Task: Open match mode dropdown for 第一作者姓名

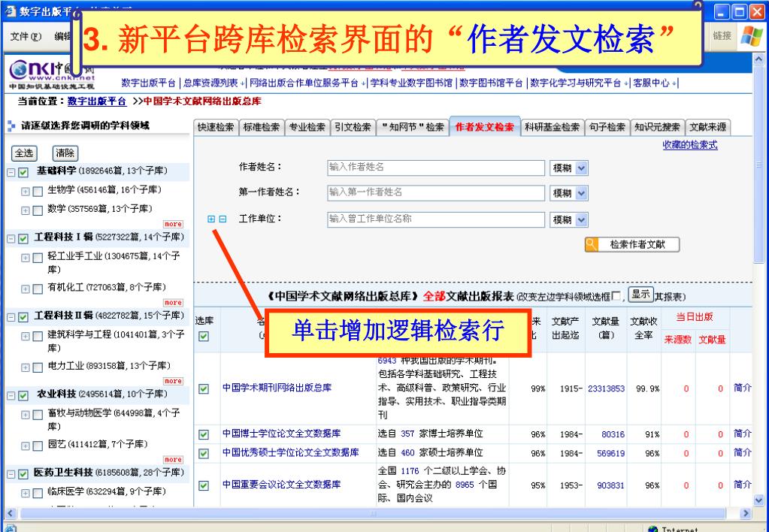Action: [581, 193]
